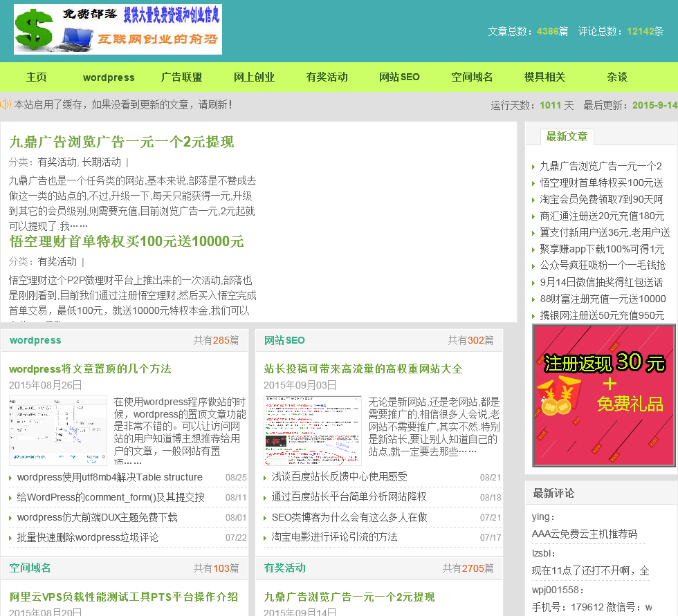This screenshot has width=678, height=616.
Task: Open sidebar link 9月14日微信抽奖得红包送话
Action: (x=601, y=282)
